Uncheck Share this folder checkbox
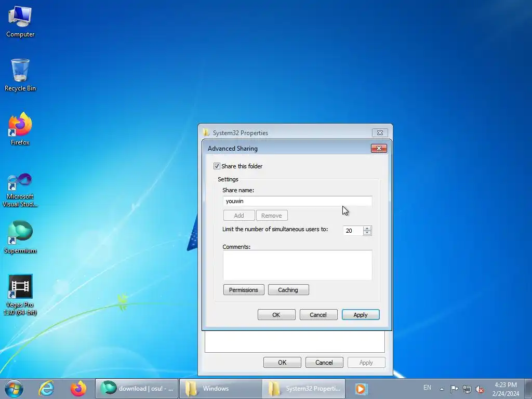This screenshot has width=532, height=399. (x=217, y=166)
